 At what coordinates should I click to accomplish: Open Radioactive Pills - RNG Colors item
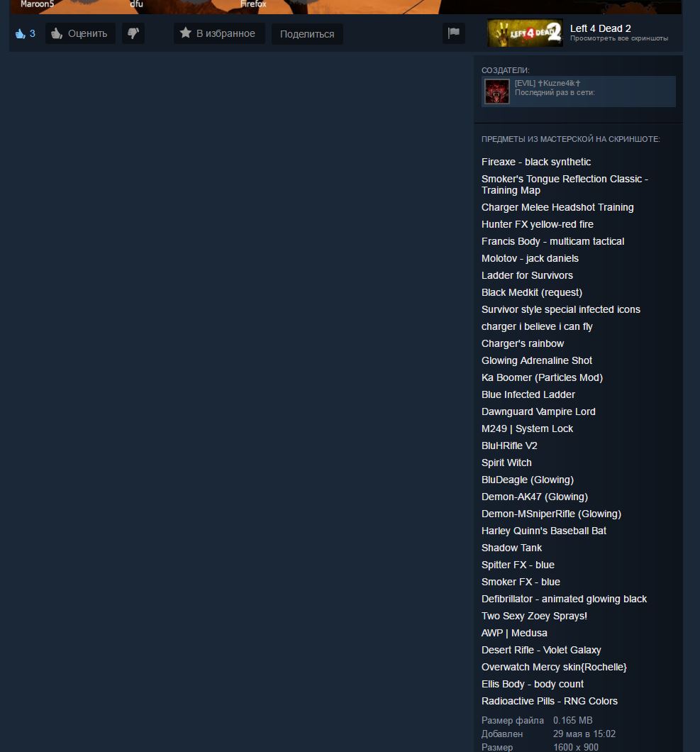(x=550, y=701)
